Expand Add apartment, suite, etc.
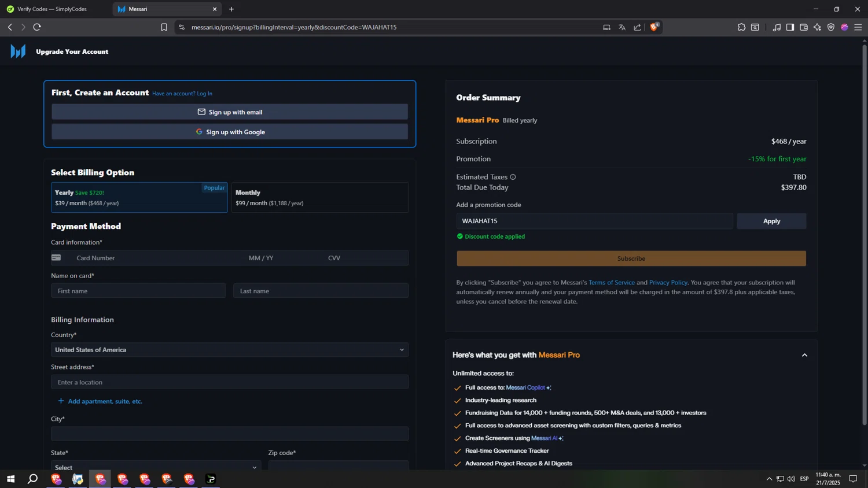Screen dimensions: 868x488 click(100, 401)
